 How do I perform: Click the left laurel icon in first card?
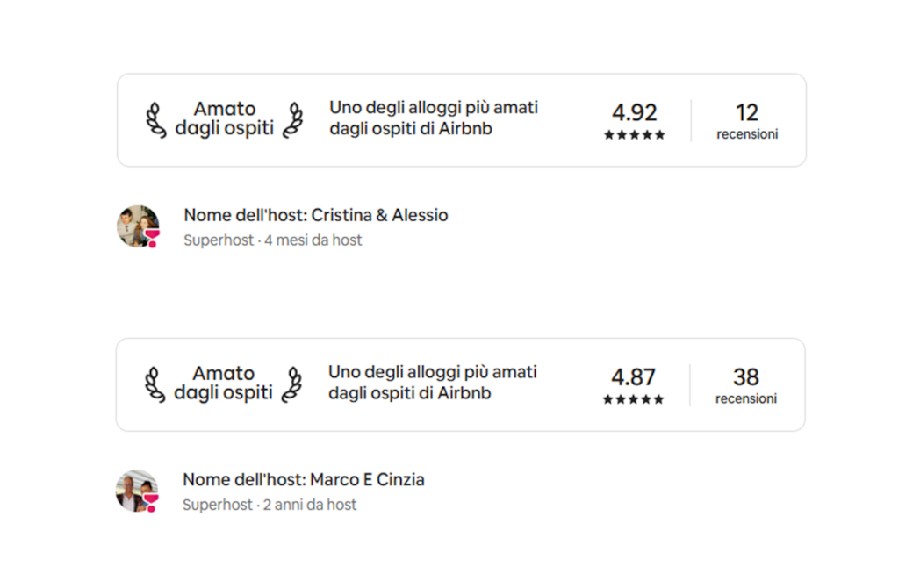click(155, 120)
